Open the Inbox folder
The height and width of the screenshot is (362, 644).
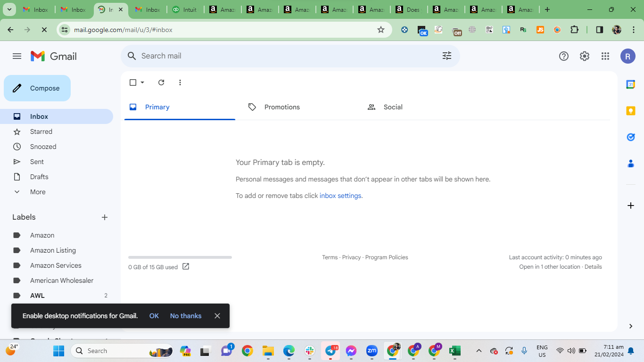(57, 116)
